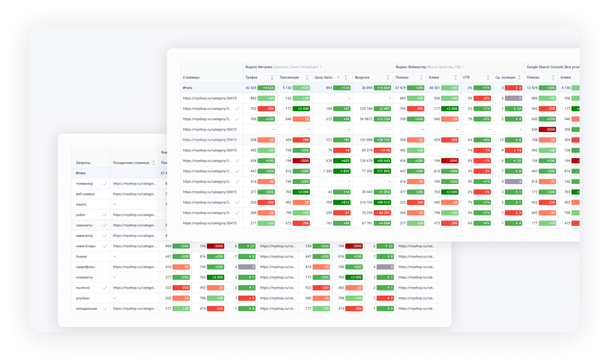This screenshot has width=609, height=364.
Task: Sort Посадочная страница column
Action: (x=154, y=163)
